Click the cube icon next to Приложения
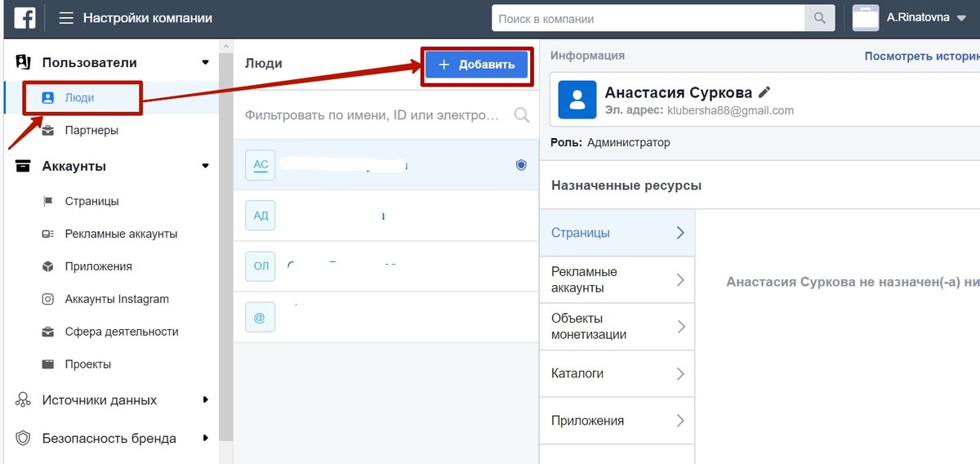This screenshot has height=464, width=980. click(x=48, y=266)
